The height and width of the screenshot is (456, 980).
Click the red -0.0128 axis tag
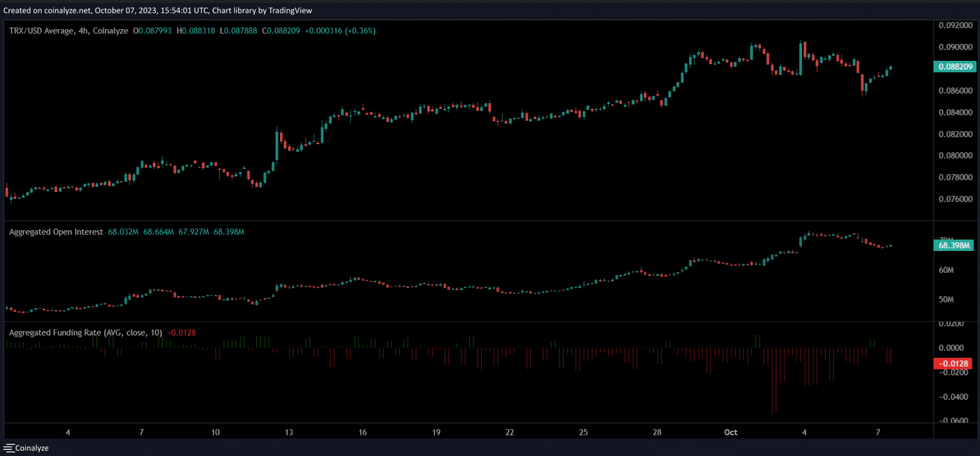[953, 363]
